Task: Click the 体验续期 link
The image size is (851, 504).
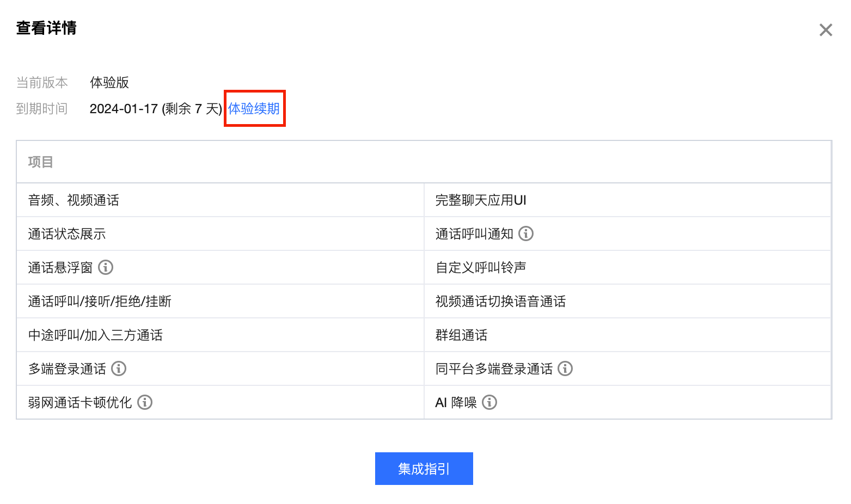Action: coord(254,109)
